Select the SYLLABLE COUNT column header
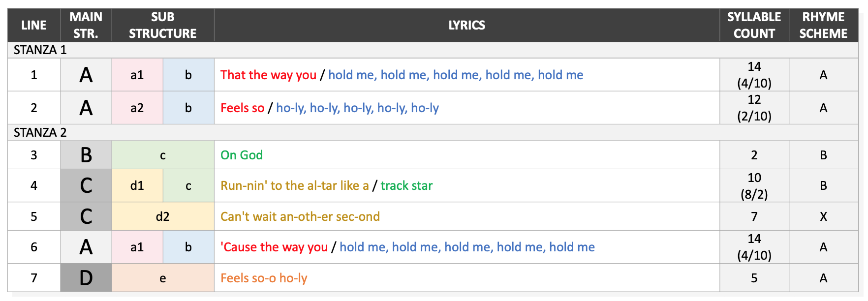The height and width of the screenshot is (301, 868). [x=754, y=25]
